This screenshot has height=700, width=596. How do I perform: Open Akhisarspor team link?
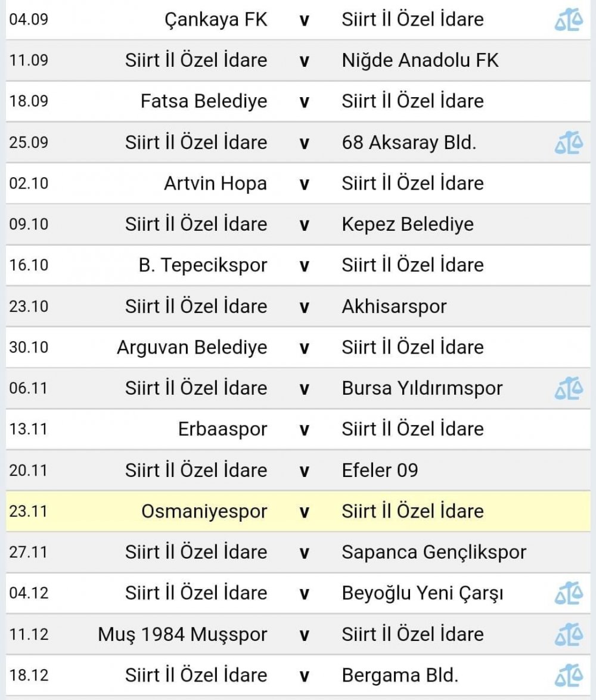click(394, 306)
